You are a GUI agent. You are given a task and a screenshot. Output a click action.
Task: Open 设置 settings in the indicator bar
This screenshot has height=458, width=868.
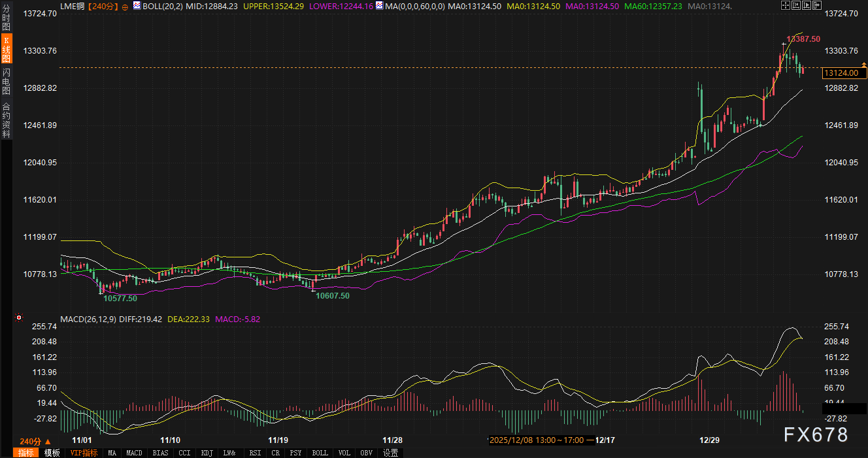tap(390, 453)
